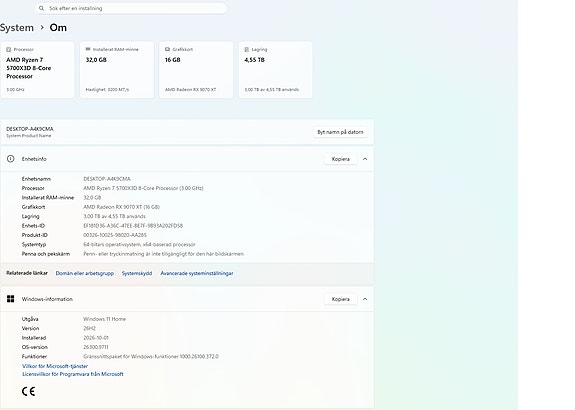Collapse the Windows-information section chevron
Viewport: 575px width, 410px height.
tap(365, 299)
